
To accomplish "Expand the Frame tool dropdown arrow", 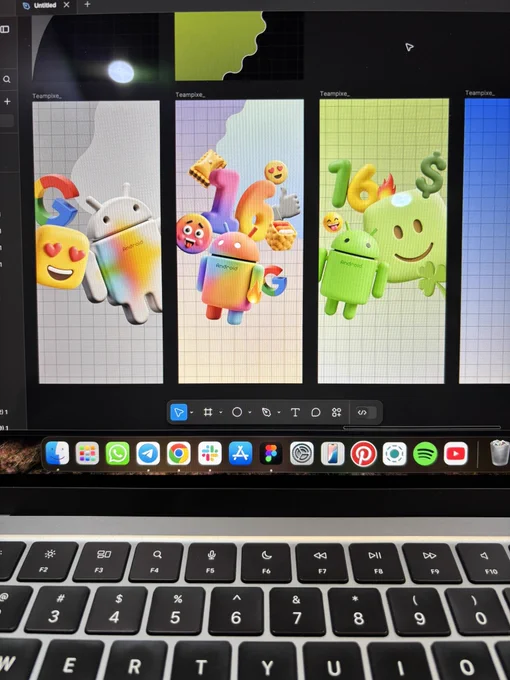I will click(221, 412).
